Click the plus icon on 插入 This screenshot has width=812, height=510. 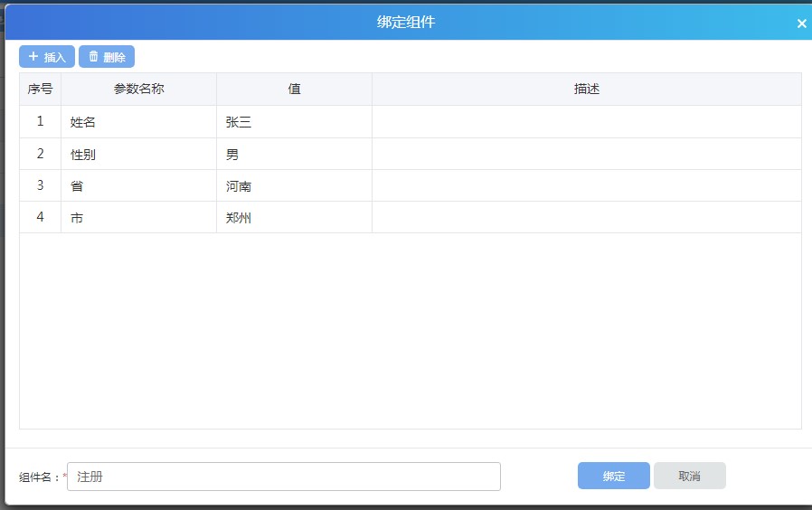(33, 57)
